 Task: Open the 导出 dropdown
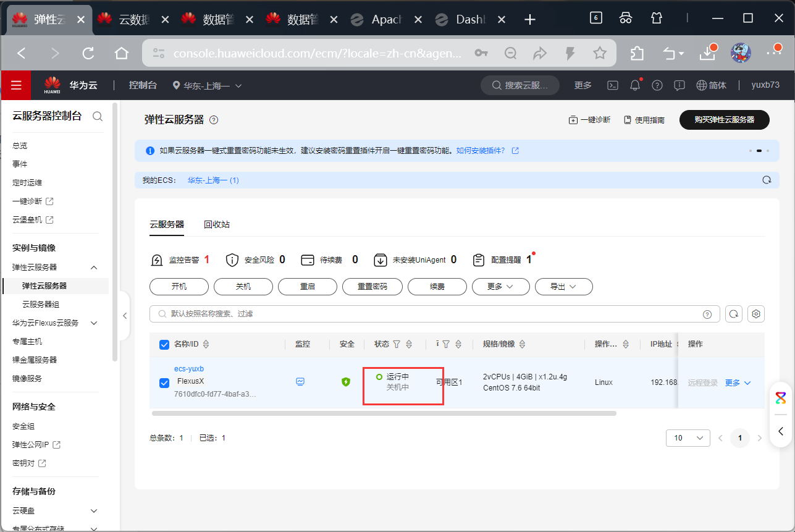click(x=564, y=287)
